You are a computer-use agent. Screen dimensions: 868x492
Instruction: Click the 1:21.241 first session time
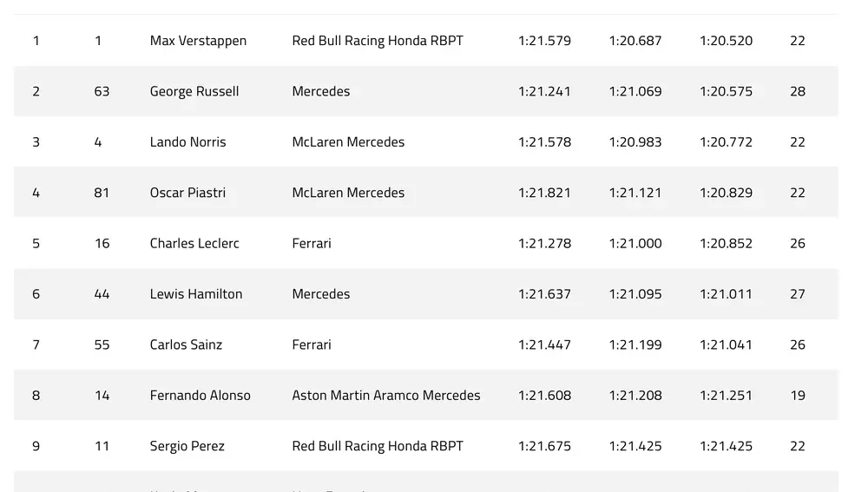coord(544,91)
